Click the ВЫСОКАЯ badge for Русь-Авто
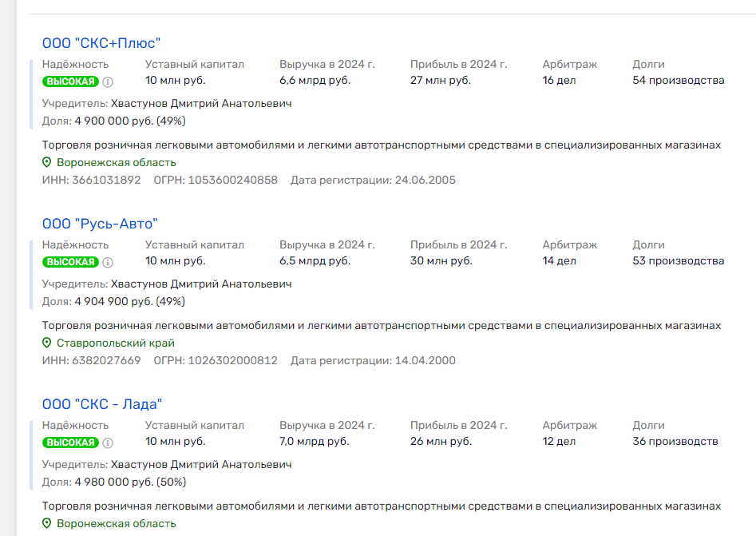Screen dimensions: 756x536 click(x=71, y=262)
